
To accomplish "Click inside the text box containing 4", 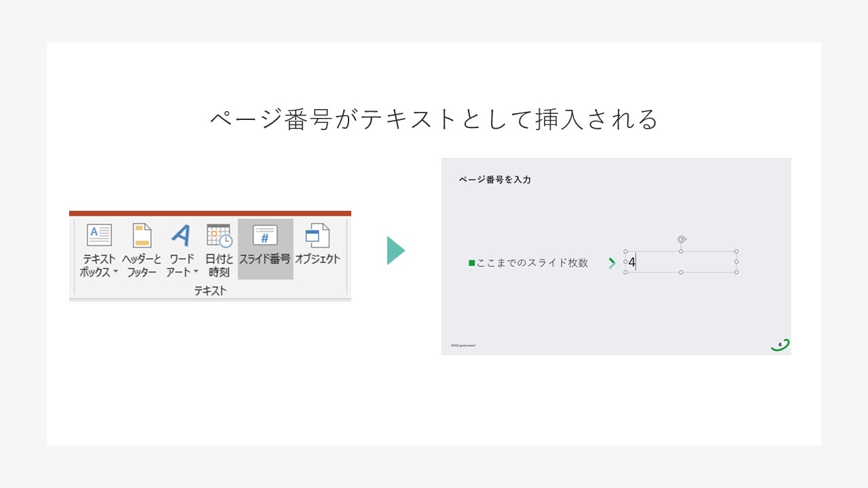I will 681,262.
